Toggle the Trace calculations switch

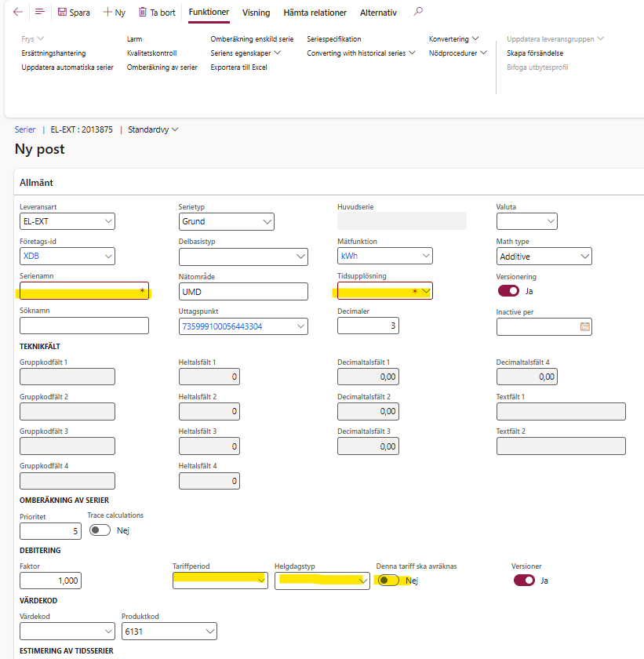100,530
